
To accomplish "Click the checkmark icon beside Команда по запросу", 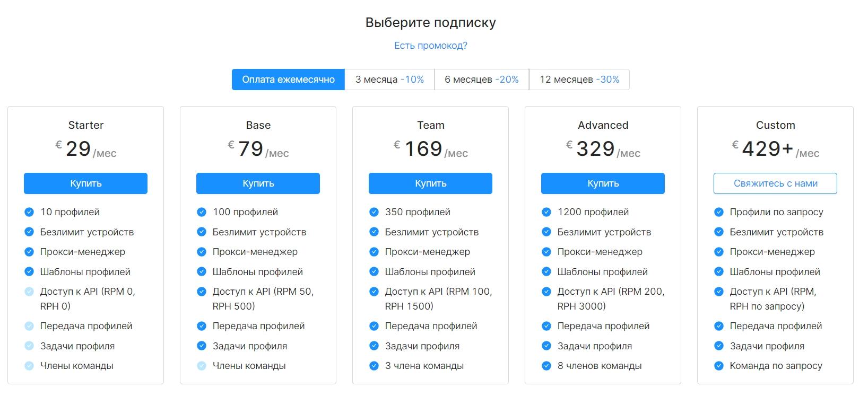I will click(x=719, y=366).
